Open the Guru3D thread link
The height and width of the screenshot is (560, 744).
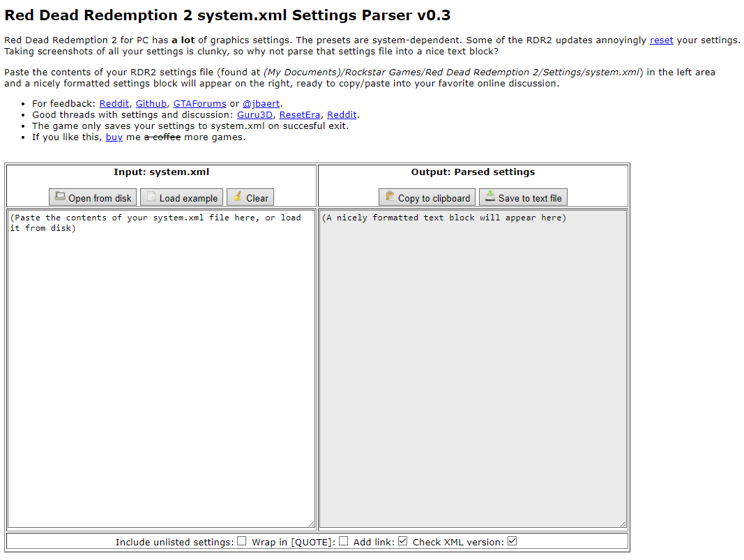pos(255,115)
